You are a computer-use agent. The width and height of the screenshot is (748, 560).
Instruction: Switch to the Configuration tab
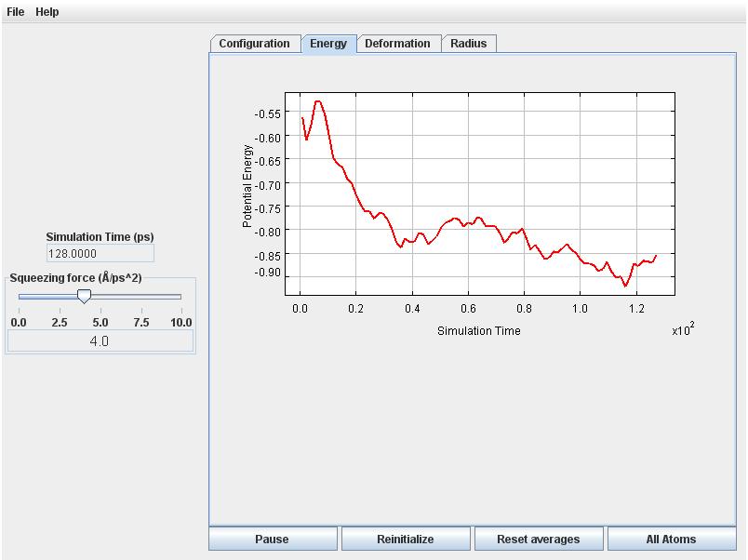click(255, 44)
